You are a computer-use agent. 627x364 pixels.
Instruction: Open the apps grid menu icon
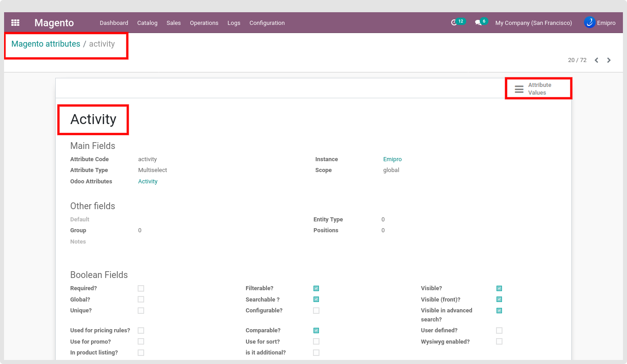[15, 23]
